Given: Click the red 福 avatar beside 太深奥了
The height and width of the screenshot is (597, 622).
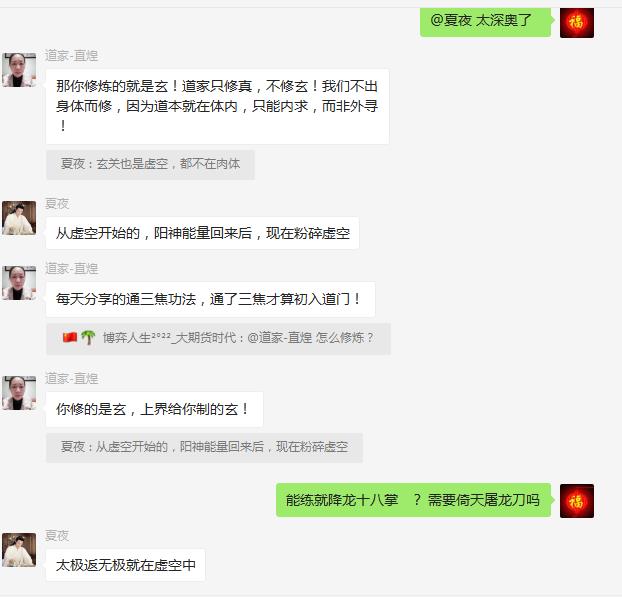Looking at the screenshot, I should [576, 23].
